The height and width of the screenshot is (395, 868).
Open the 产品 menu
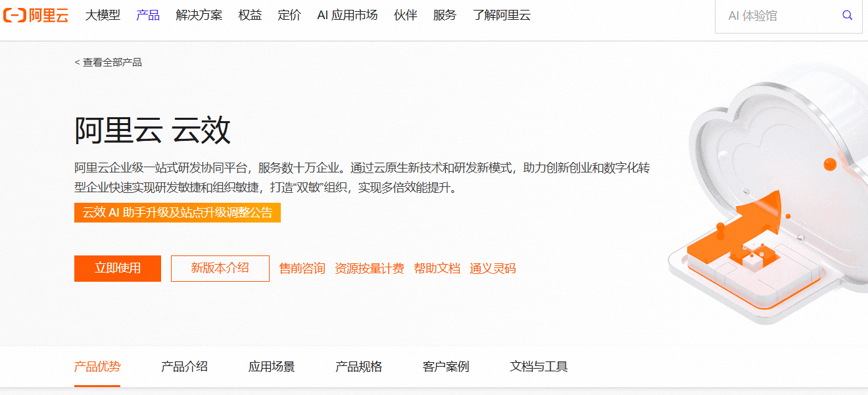click(x=148, y=15)
